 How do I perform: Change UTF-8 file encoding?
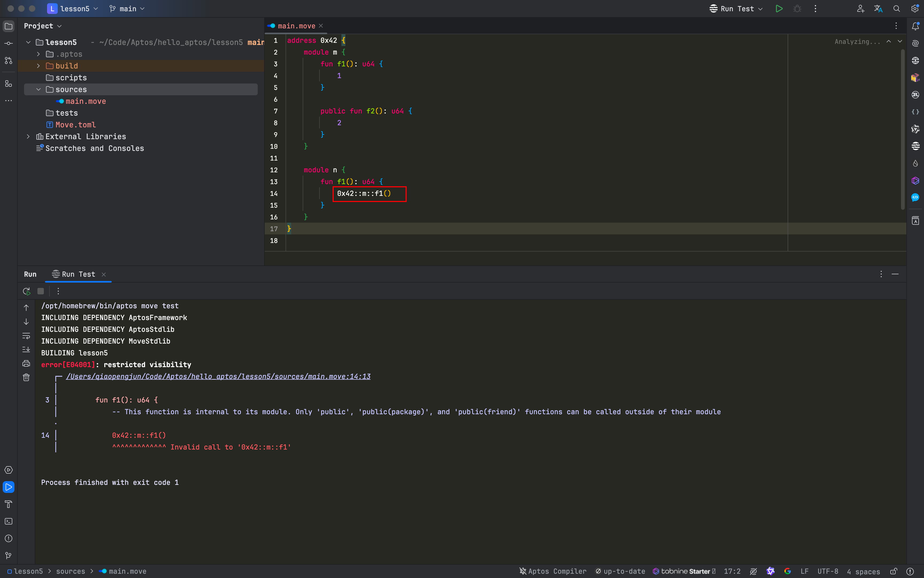827,571
